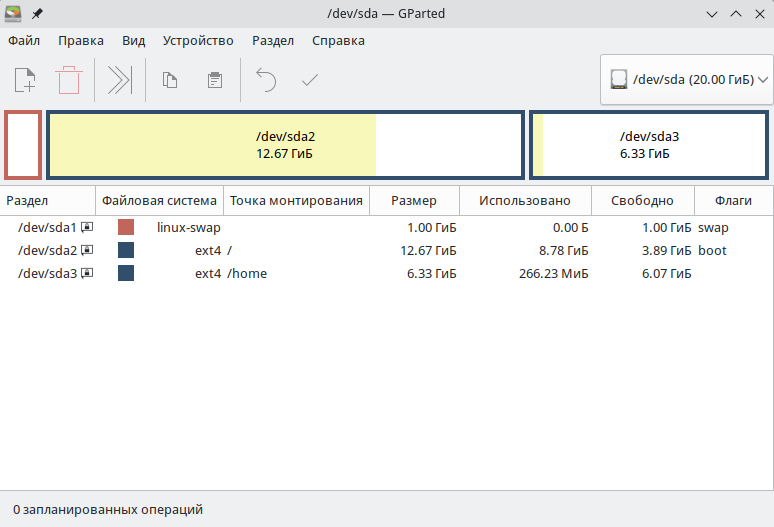Image resolution: width=774 pixels, height=527 pixels.
Task: Sort by the Размер column header
Action: pos(413,200)
